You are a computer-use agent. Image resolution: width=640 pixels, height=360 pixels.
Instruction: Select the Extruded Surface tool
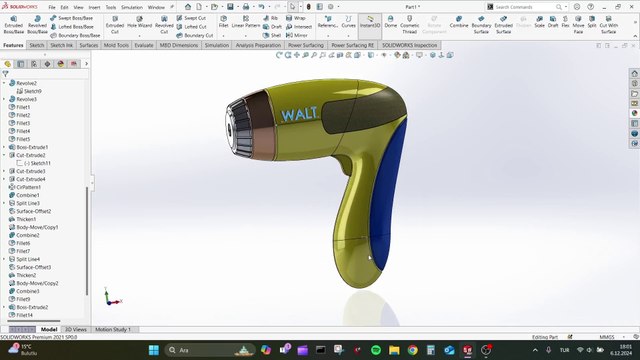coord(503,25)
